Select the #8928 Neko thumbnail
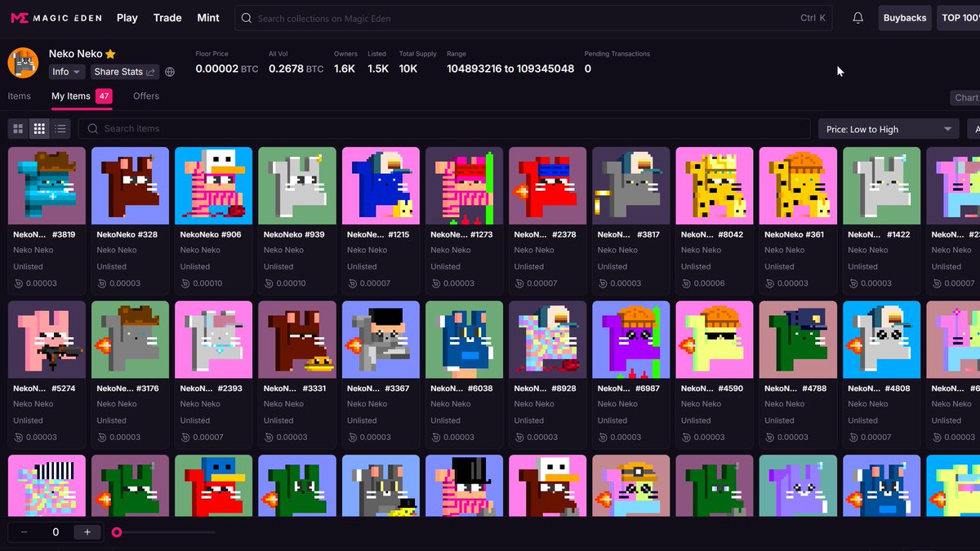 click(x=547, y=340)
